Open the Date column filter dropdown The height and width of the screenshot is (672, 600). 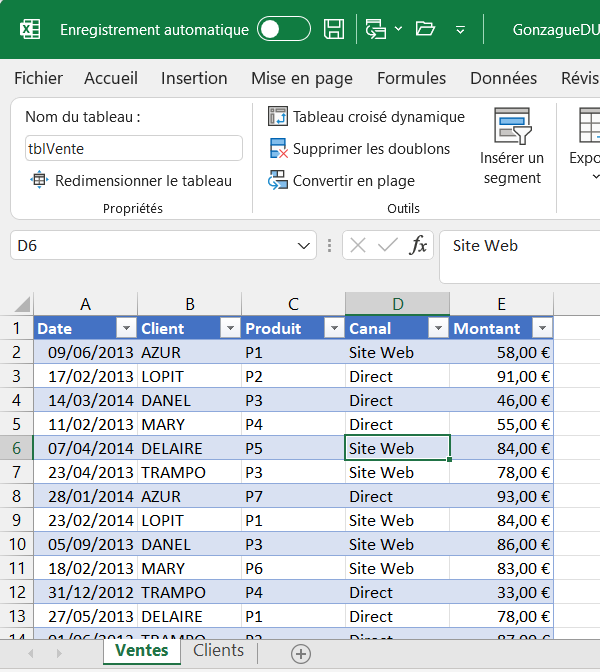[x=126, y=328]
